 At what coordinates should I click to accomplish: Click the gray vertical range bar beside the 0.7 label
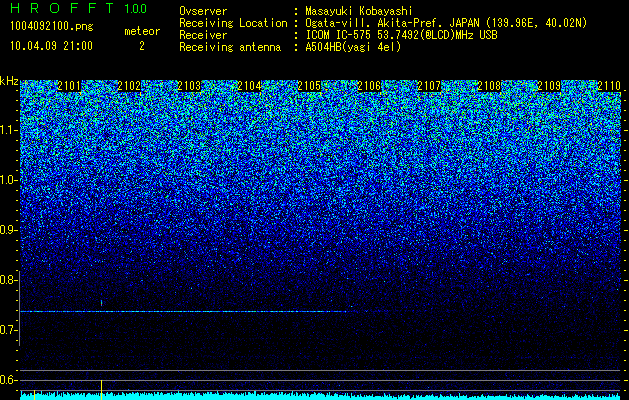coord(19,308)
